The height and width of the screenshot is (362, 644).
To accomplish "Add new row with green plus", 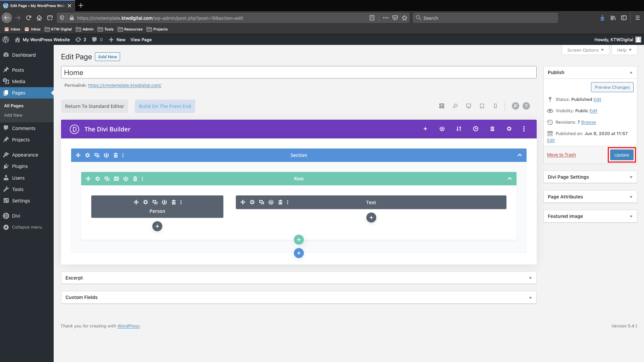I will [x=299, y=240].
